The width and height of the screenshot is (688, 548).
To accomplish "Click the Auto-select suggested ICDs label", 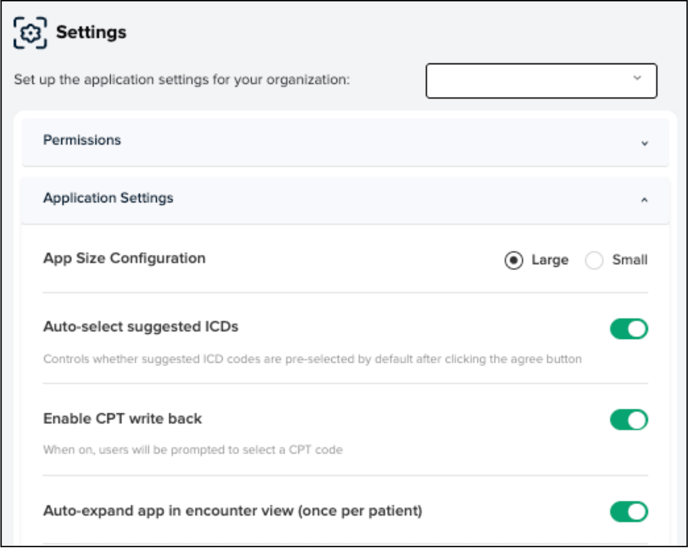I will click(140, 326).
